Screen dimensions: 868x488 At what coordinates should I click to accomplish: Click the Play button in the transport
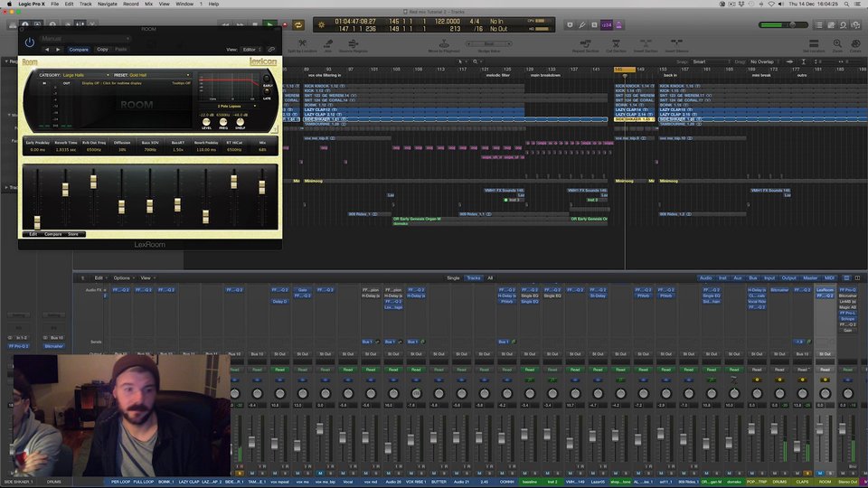click(x=269, y=25)
